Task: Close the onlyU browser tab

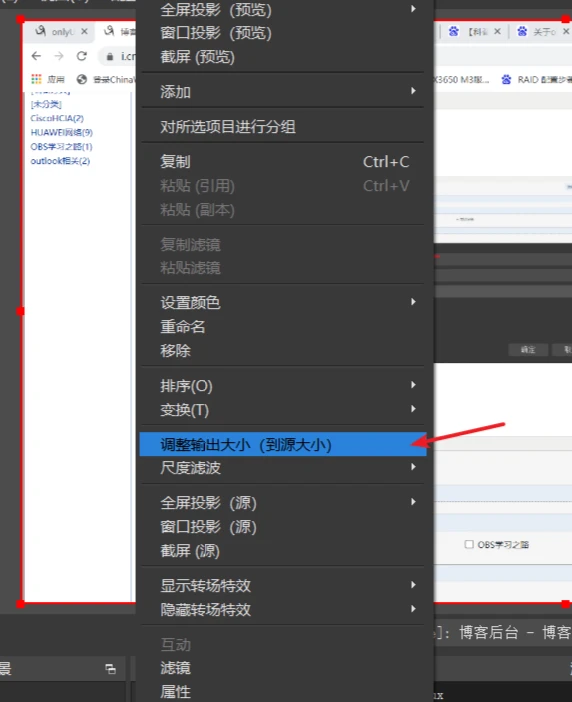Action: click(x=84, y=32)
